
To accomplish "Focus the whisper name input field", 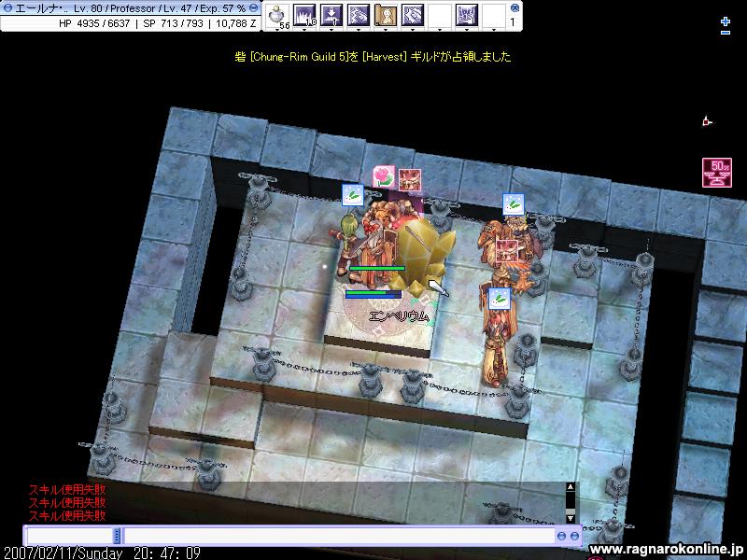I will [68, 536].
